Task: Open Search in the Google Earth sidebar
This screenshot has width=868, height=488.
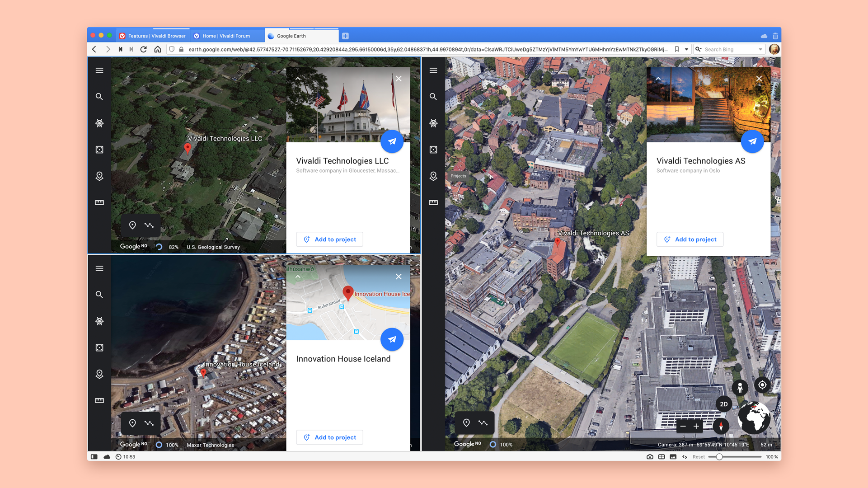Action: [99, 96]
